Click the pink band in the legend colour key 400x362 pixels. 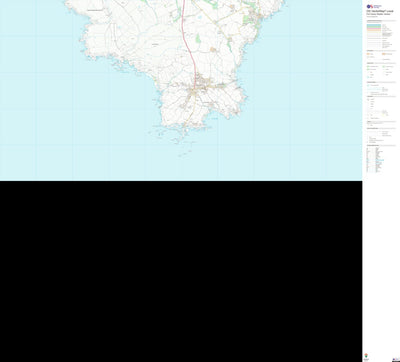374,29
